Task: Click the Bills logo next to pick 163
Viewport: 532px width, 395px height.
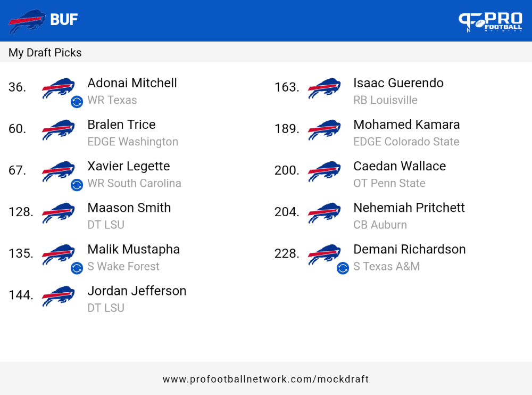Action: pyautogui.click(x=325, y=88)
